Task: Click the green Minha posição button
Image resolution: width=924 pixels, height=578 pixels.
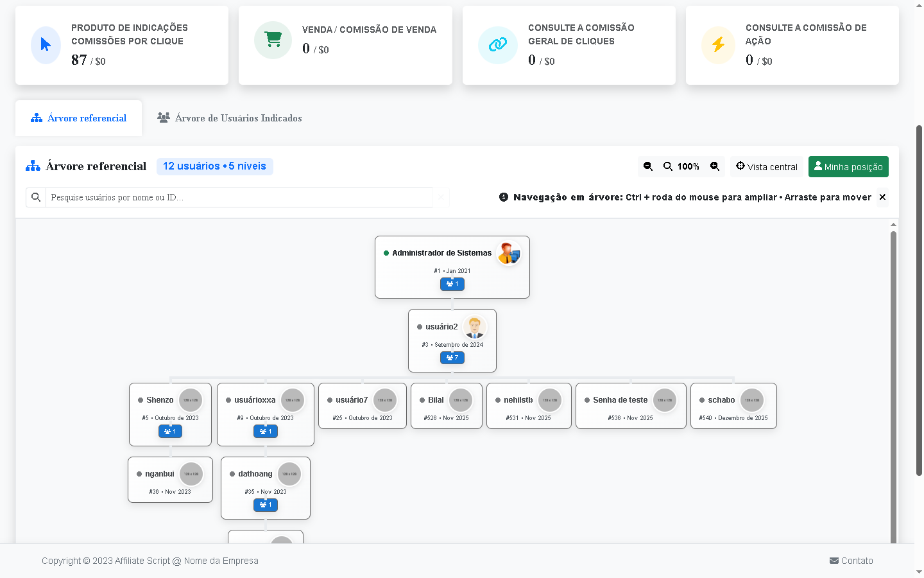Action: click(x=848, y=166)
